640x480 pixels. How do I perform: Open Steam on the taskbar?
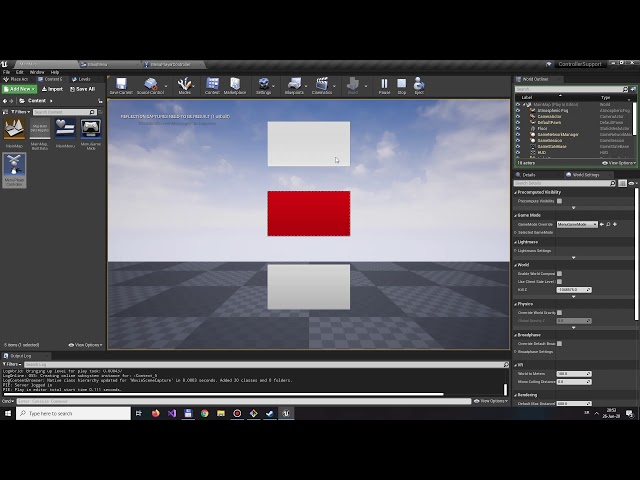coord(270,413)
